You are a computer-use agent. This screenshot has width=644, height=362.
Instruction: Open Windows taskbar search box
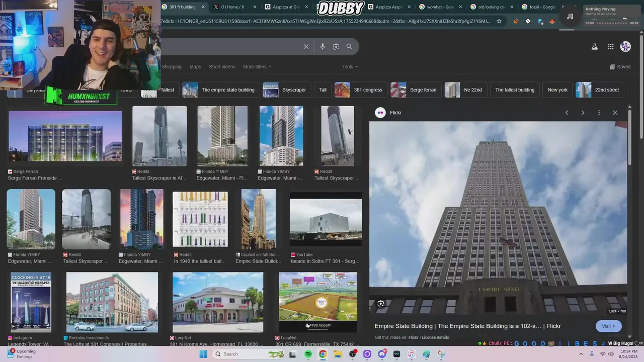[249, 354]
